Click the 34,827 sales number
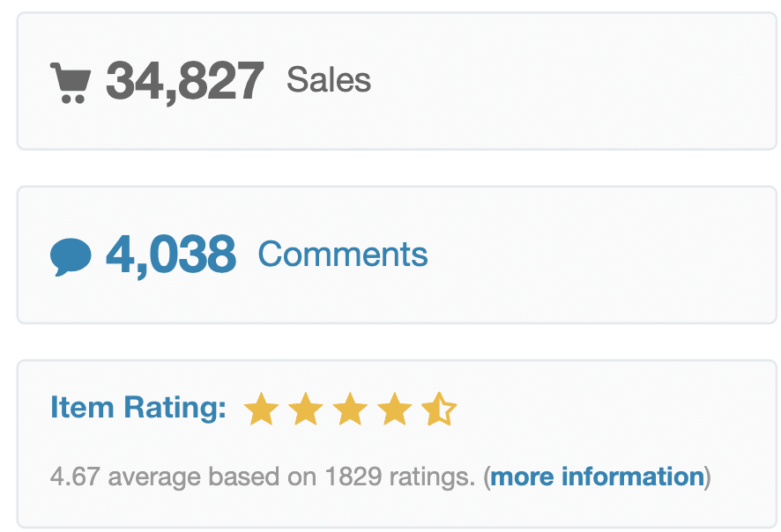 (x=184, y=81)
